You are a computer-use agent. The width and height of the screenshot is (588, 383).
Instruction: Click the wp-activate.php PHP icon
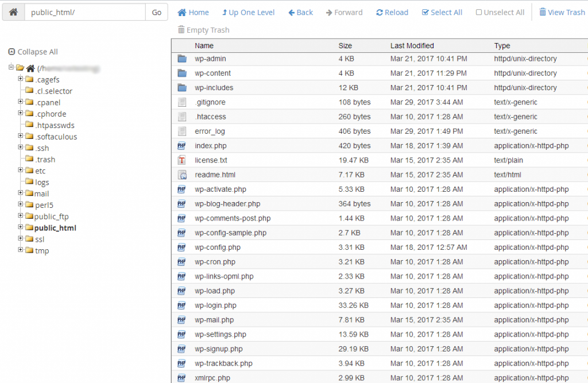(181, 189)
